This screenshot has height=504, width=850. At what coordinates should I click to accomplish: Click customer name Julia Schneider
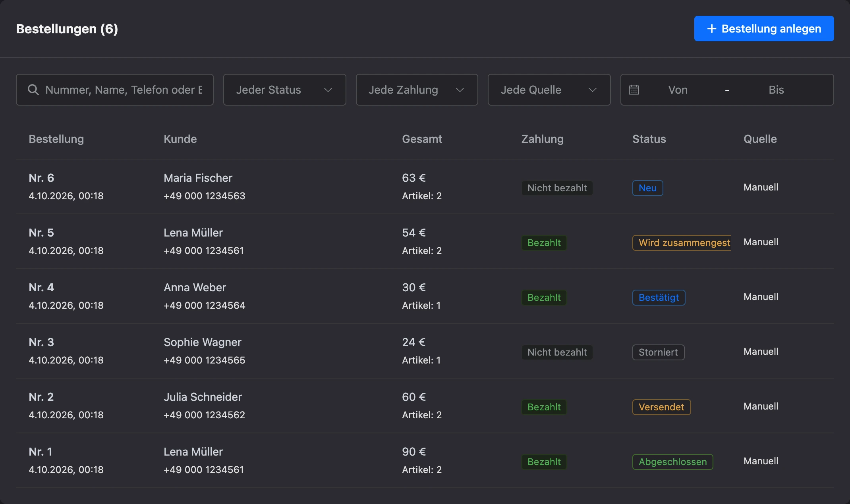(203, 397)
